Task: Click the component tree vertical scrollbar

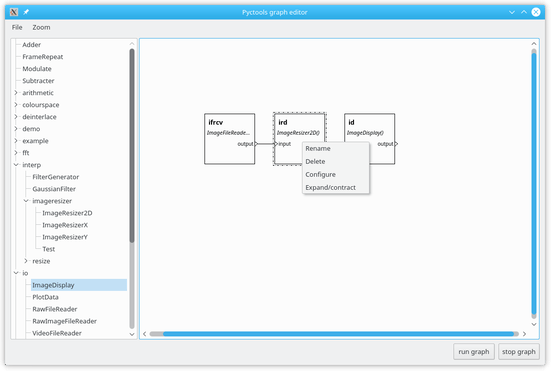Action: [132, 145]
